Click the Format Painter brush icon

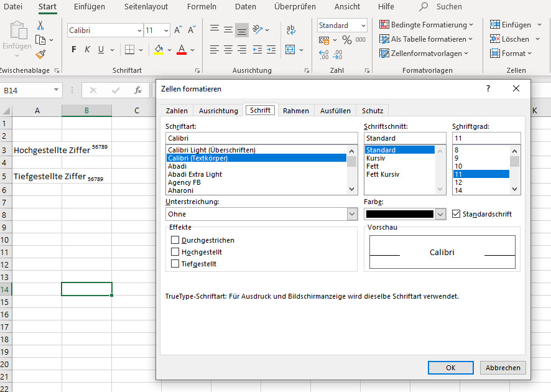click(x=40, y=55)
